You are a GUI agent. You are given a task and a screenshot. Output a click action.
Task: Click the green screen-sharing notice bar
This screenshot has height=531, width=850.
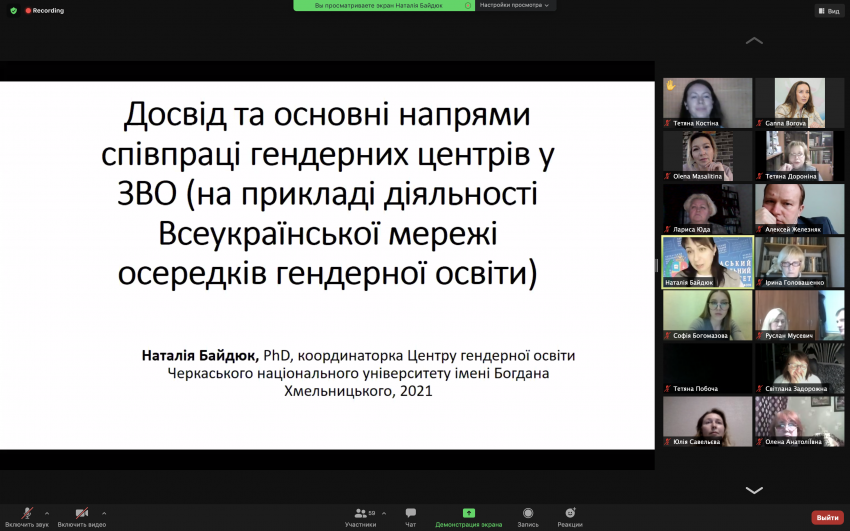pos(384,5)
